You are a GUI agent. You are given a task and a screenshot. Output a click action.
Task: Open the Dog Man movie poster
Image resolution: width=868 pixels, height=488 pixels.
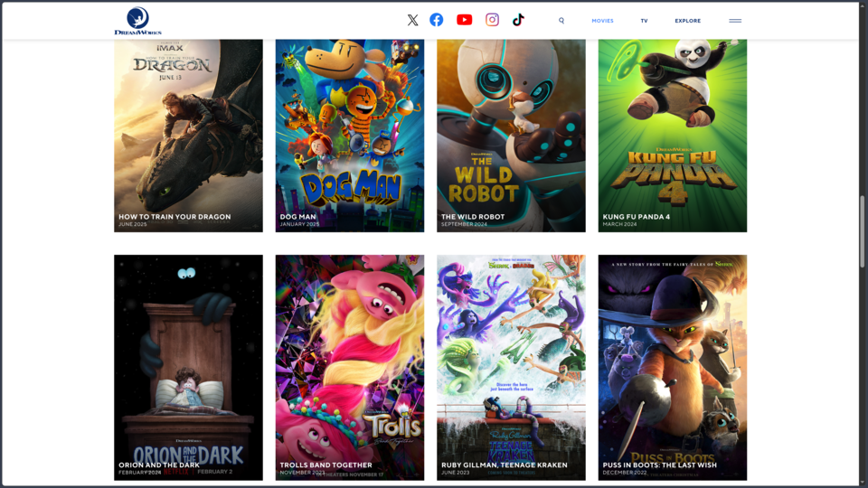click(x=350, y=135)
